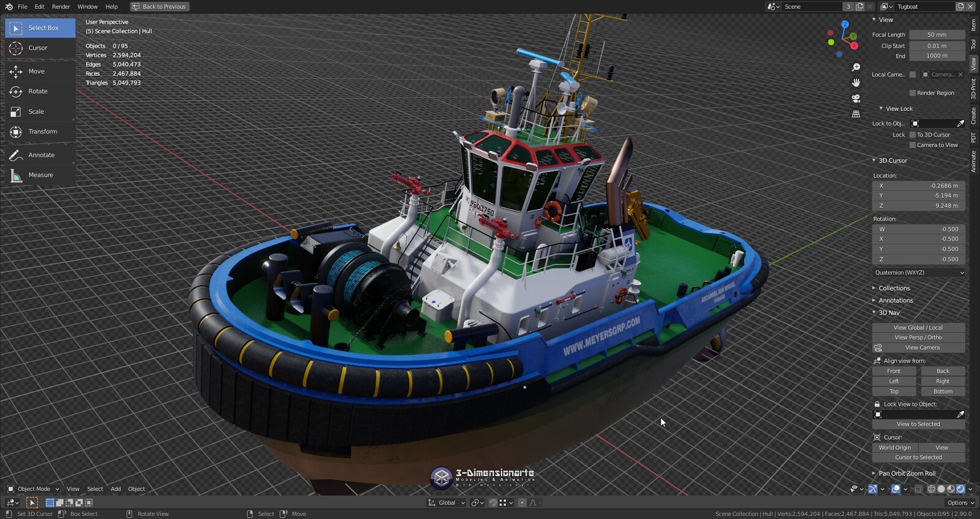Click the Blender logo menu icon

click(x=9, y=7)
